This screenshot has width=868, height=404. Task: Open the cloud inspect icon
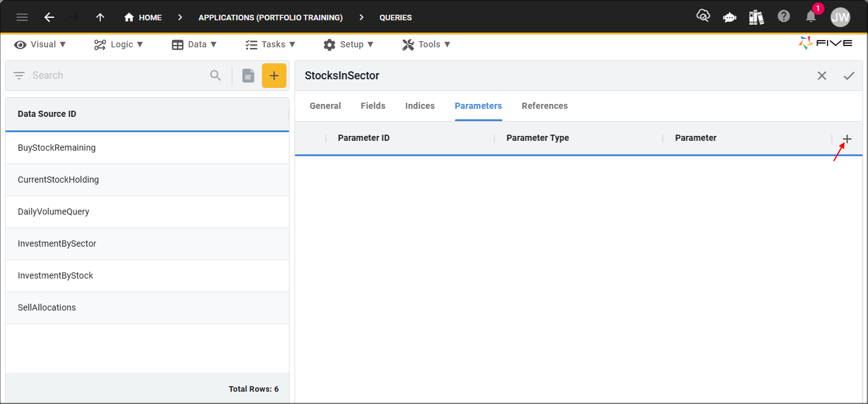(703, 17)
